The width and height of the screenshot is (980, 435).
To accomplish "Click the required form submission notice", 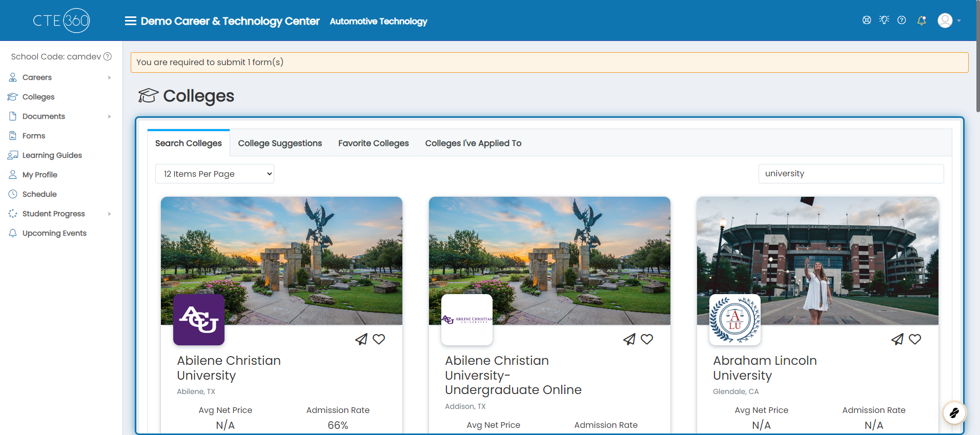I will (549, 63).
